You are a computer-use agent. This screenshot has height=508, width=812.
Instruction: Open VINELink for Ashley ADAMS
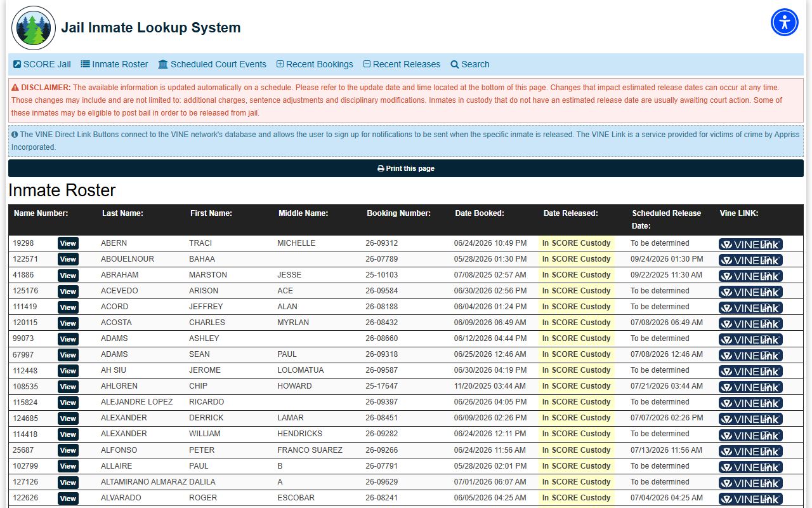[x=750, y=339]
